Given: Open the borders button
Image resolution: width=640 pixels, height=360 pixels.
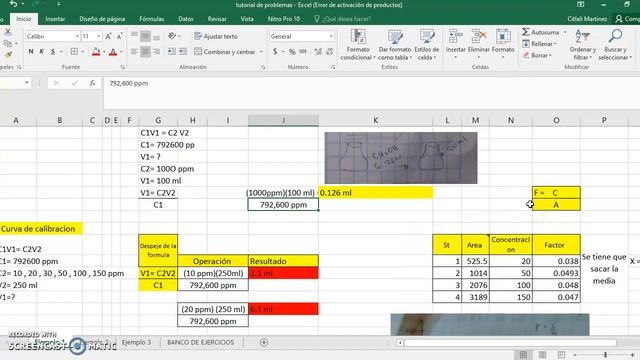Looking at the screenshot, I should coord(74,52).
